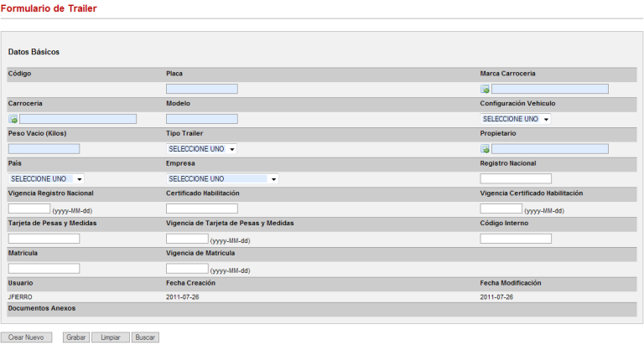The height and width of the screenshot is (345, 644).
Task: Click the Código Interno input field
Action: (516, 239)
